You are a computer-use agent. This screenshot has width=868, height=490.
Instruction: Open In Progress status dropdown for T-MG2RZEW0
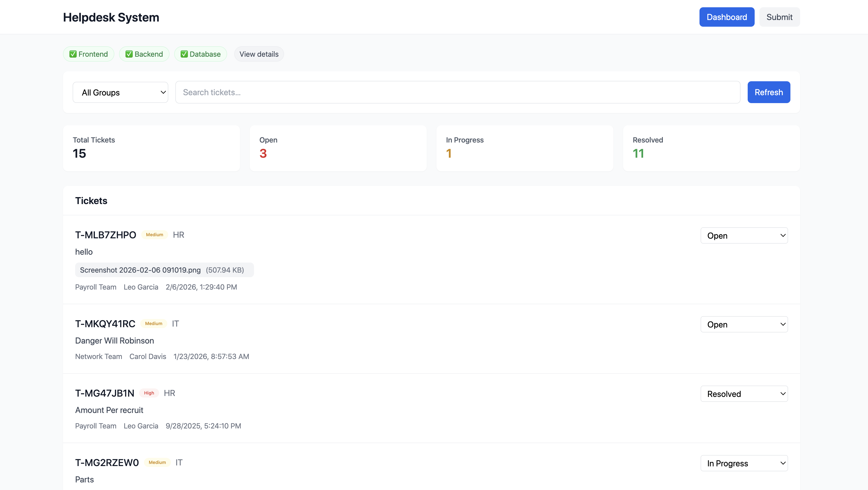744,463
